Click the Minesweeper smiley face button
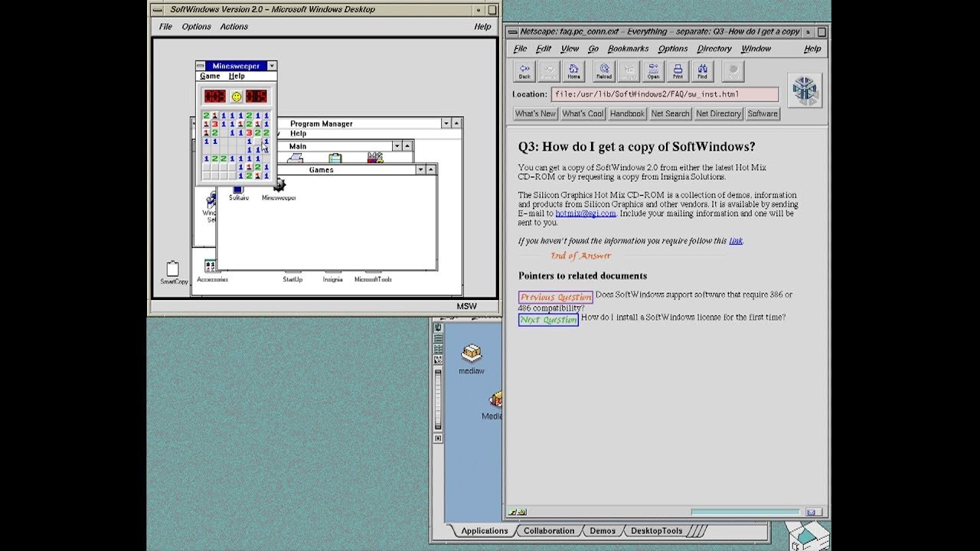980x551 pixels. 237,96
